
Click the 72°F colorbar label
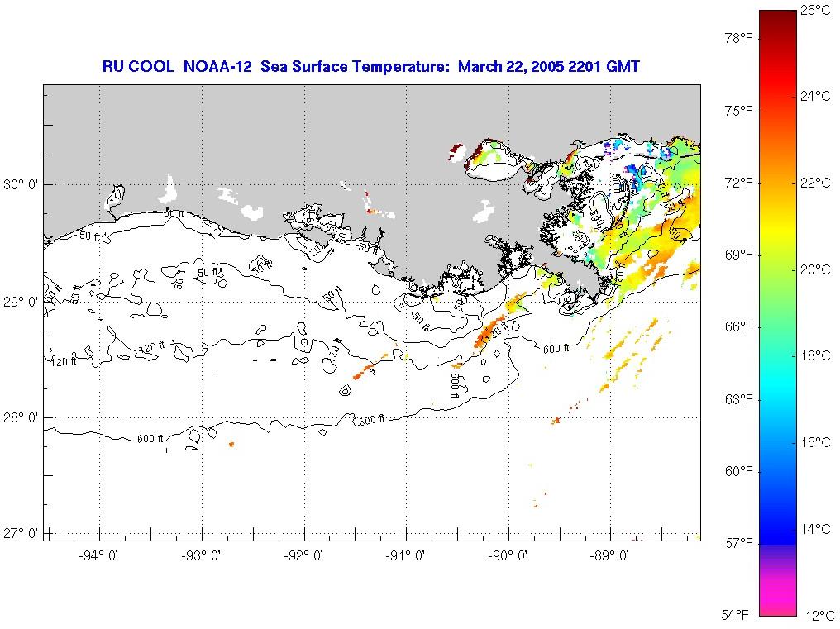pyautogui.click(x=738, y=183)
